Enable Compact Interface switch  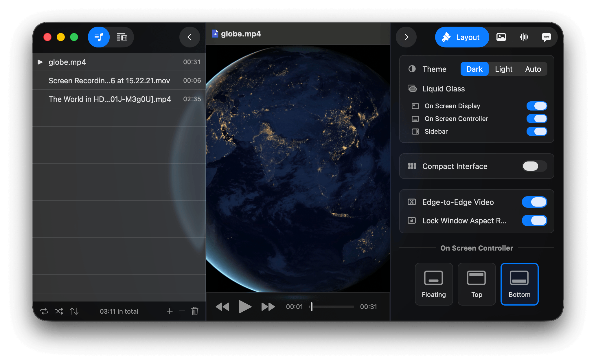pos(534,166)
